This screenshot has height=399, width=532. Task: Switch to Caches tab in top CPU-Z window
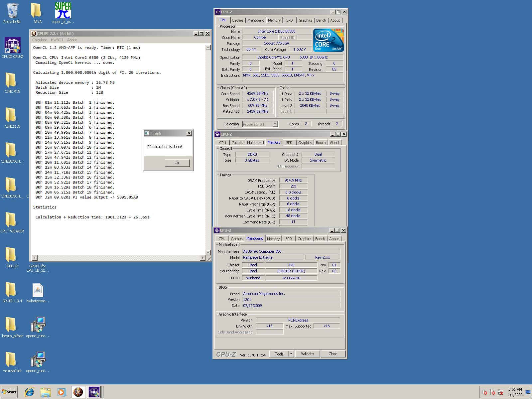237,20
